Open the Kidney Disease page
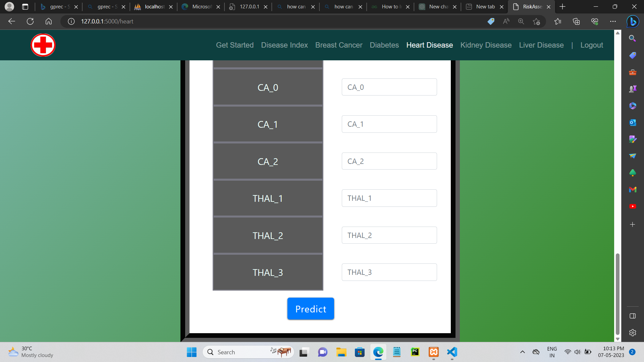The width and height of the screenshot is (644, 362). [486, 45]
